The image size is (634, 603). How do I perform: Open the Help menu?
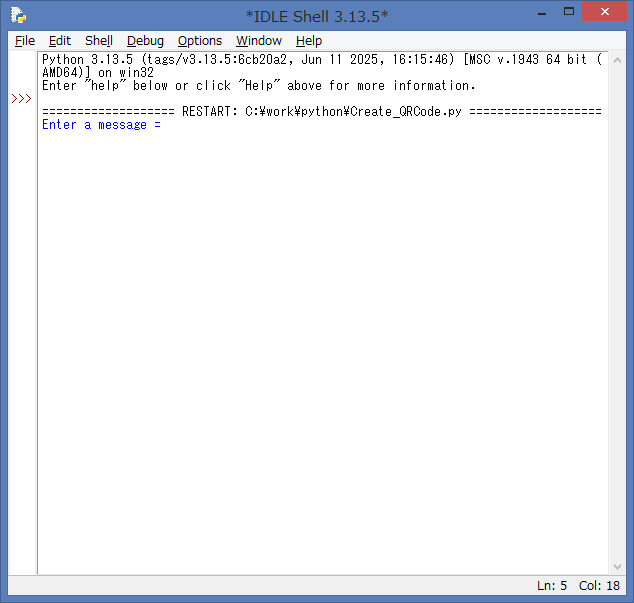[309, 40]
